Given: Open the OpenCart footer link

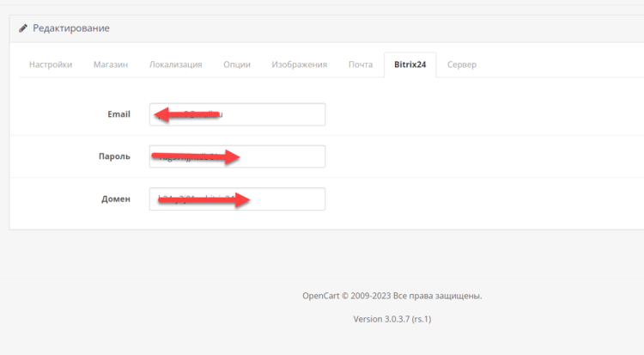Looking at the screenshot, I should [x=322, y=296].
